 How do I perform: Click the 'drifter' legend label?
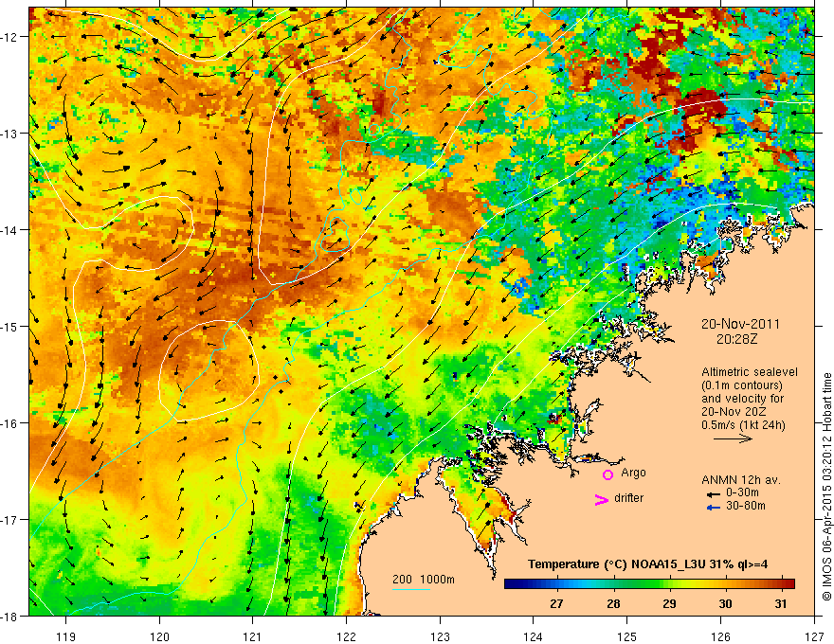click(628, 498)
